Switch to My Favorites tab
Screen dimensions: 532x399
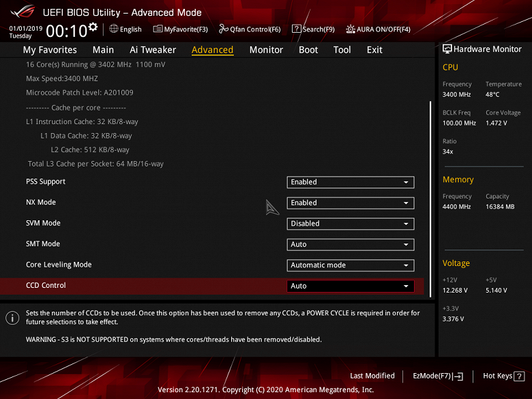pos(50,50)
